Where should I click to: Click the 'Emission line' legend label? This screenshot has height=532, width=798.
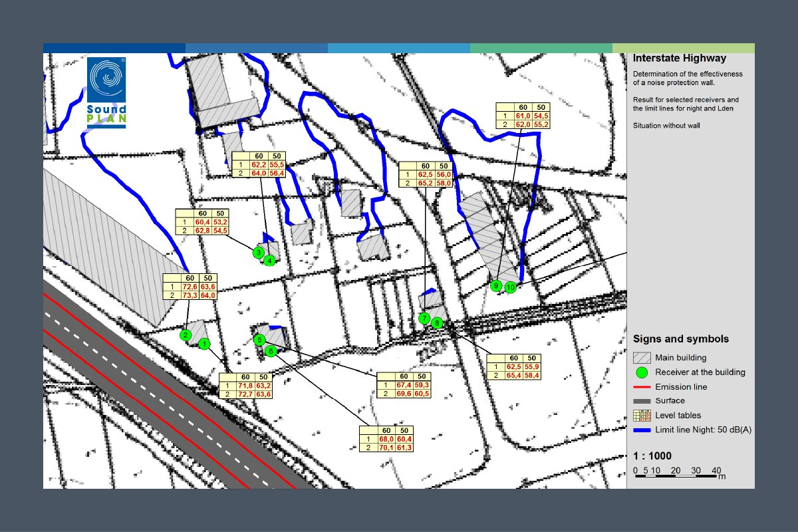pyautogui.click(x=681, y=387)
